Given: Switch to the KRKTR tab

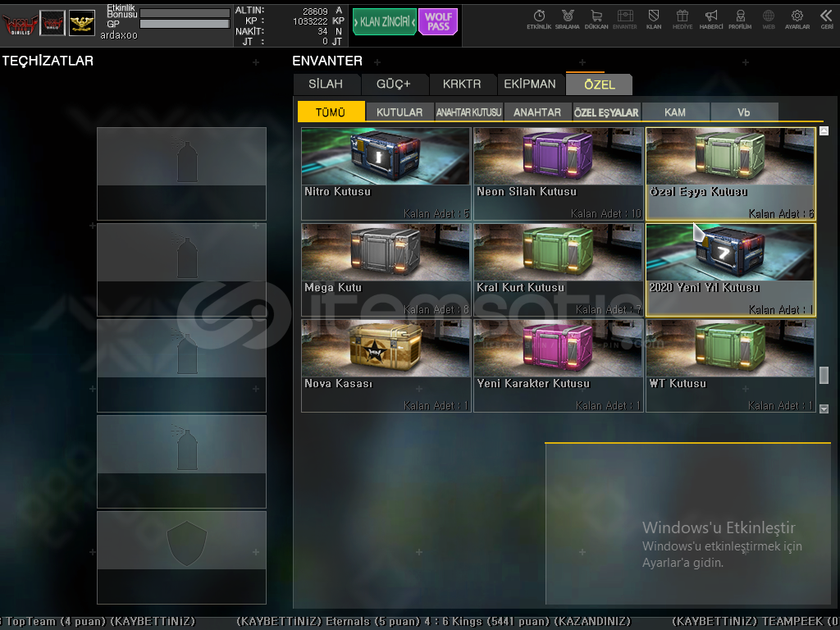Looking at the screenshot, I should point(462,84).
